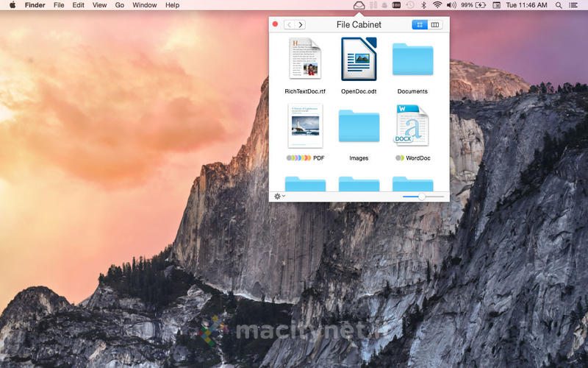Click the tag dots beside WordDoc
The height and width of the screenshot is (368, 588).
400,158
